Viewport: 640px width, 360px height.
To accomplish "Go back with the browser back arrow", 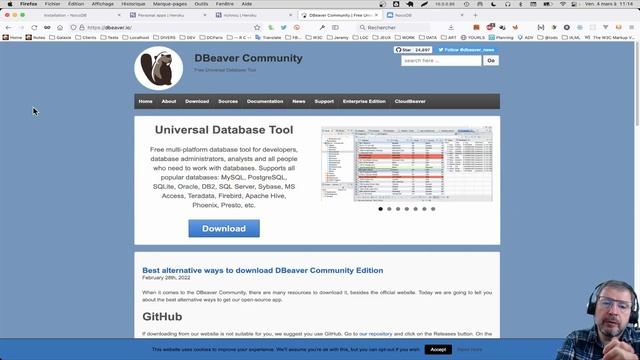I will [9, 27].
